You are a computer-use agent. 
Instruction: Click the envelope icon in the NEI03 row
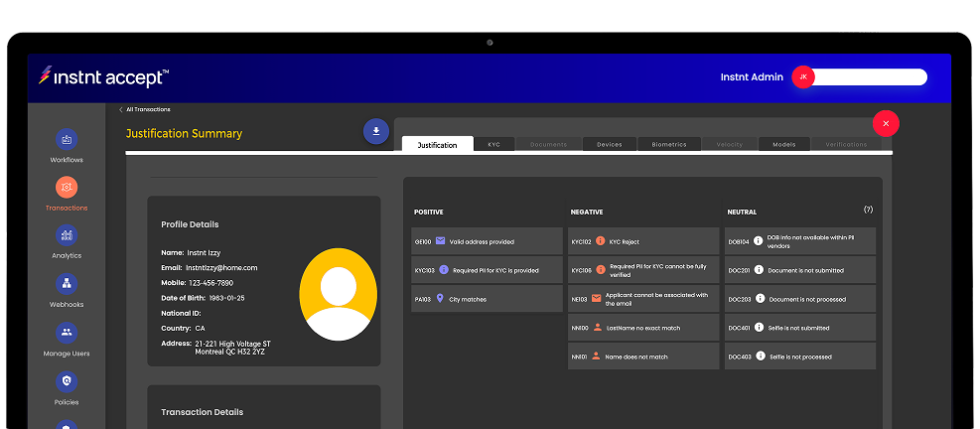tap(597, 298)
